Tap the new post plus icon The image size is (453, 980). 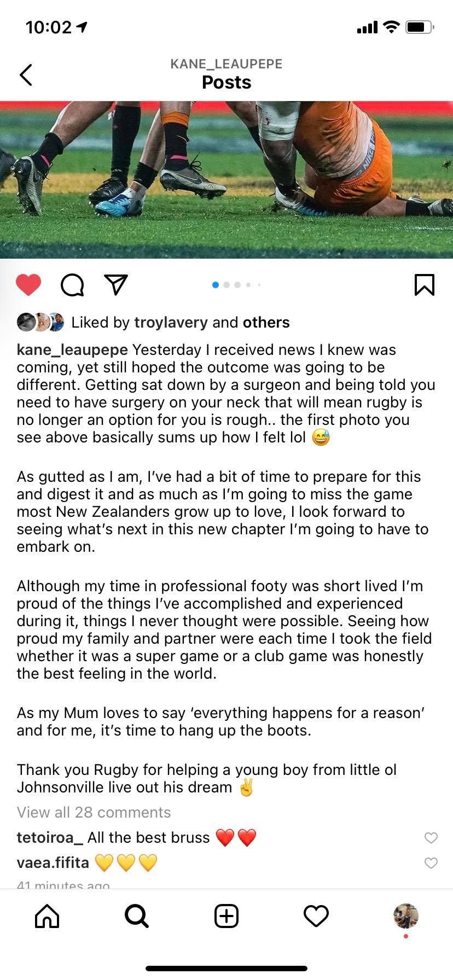tap(226, 916)
